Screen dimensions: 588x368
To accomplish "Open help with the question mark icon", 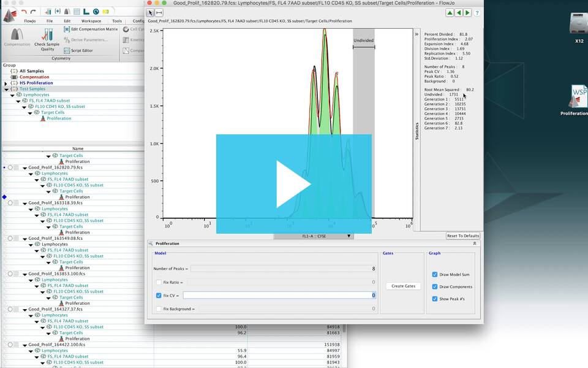I will coord(477,13).
